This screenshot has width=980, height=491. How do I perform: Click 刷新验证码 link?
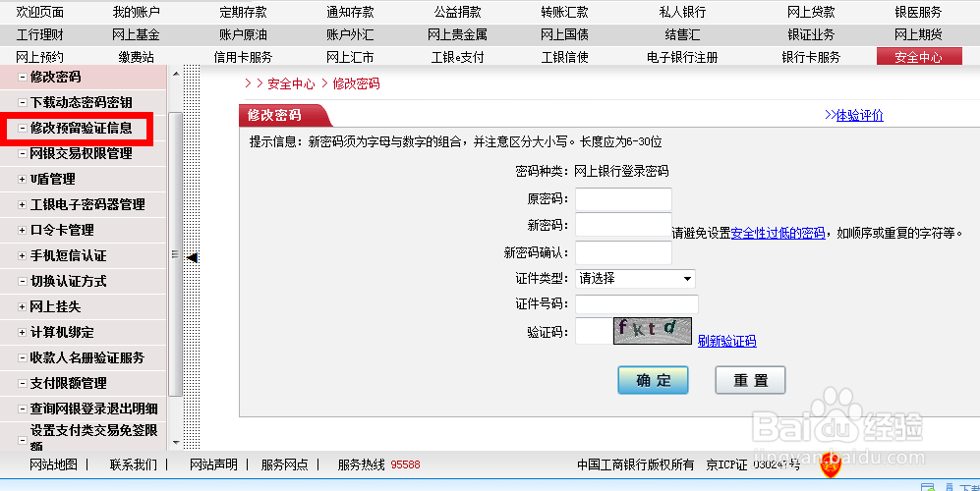coord(726,341)
